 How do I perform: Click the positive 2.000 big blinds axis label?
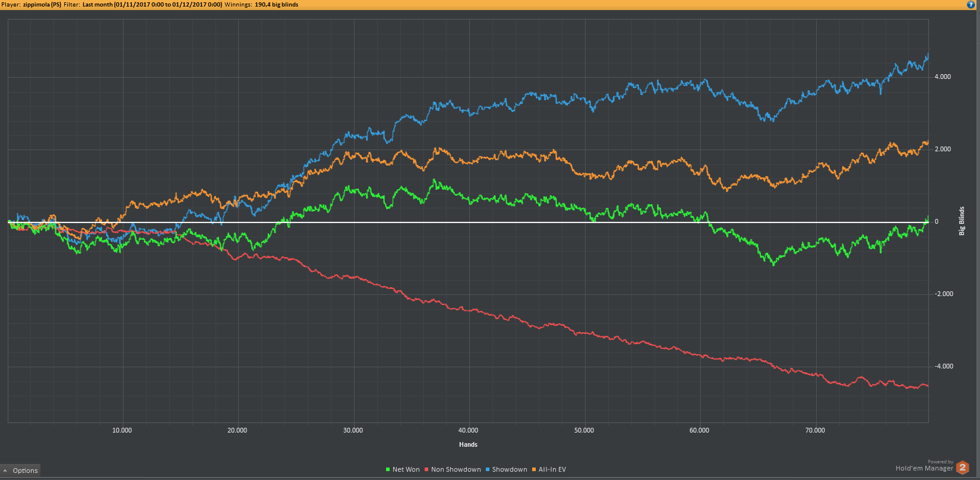[x=943, y=149]
